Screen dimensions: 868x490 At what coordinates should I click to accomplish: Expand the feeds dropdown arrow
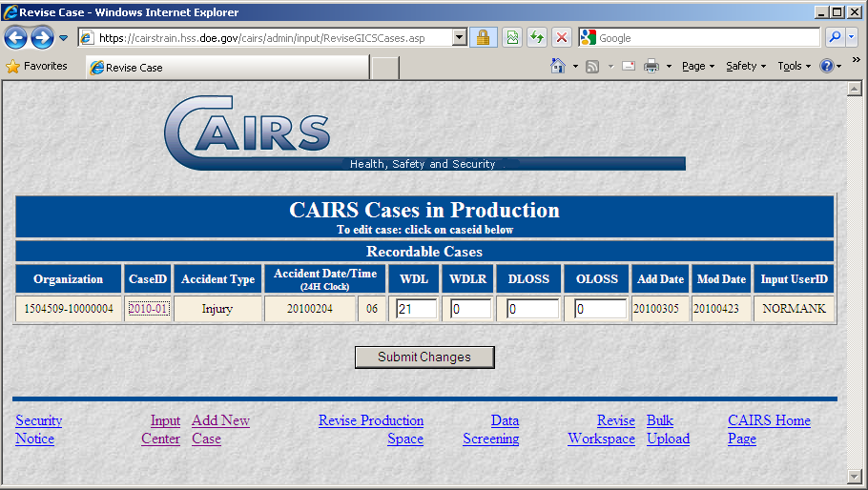(x=610, y=67)
